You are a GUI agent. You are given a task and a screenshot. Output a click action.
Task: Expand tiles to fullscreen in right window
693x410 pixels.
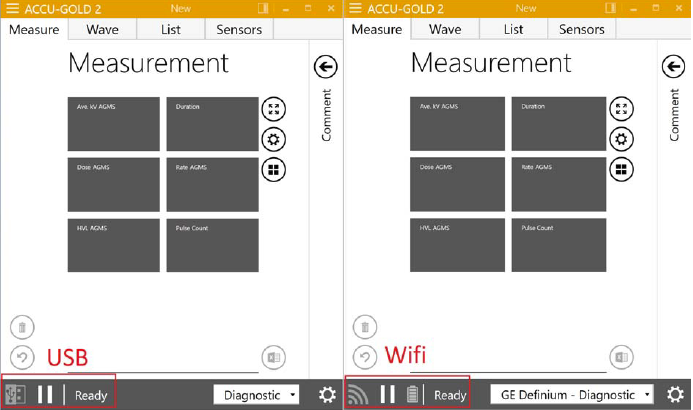point(621,109)
